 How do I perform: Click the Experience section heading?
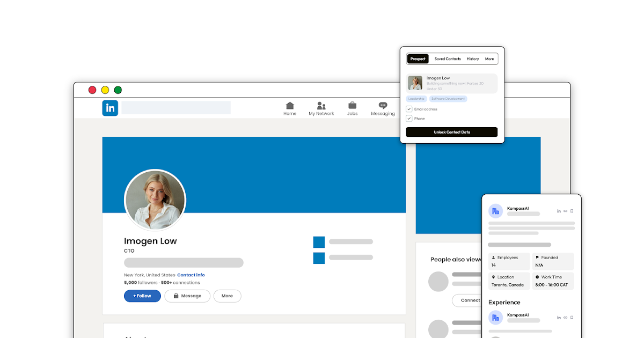click(504, 303)
